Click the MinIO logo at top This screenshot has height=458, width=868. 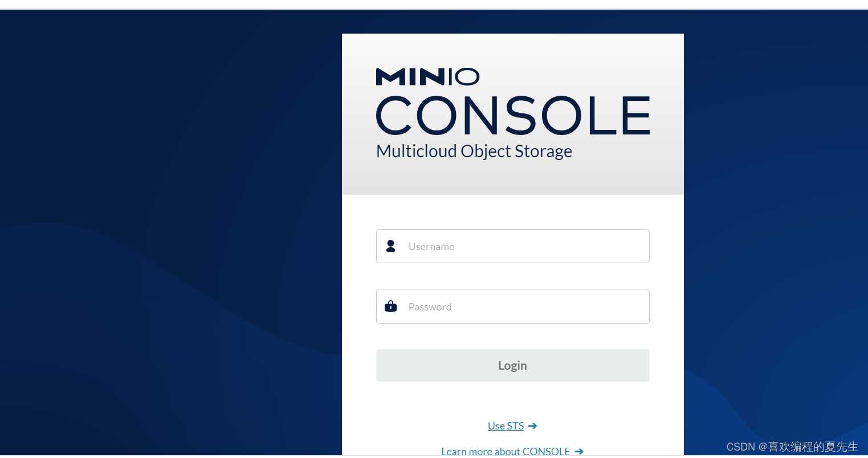pos(427,77)
